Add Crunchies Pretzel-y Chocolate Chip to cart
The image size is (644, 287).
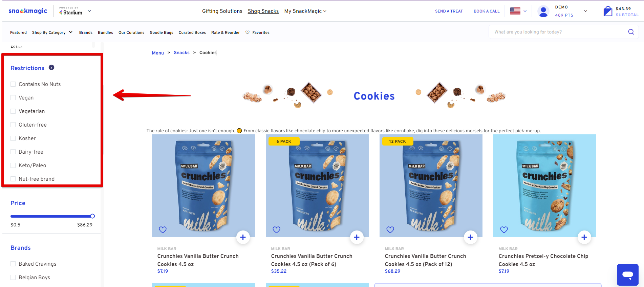pyautogui.click(x=584, y=237)
